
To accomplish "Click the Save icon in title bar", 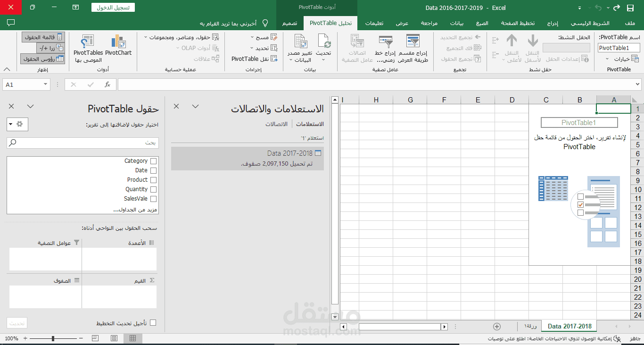I will [x=630, y=8].
